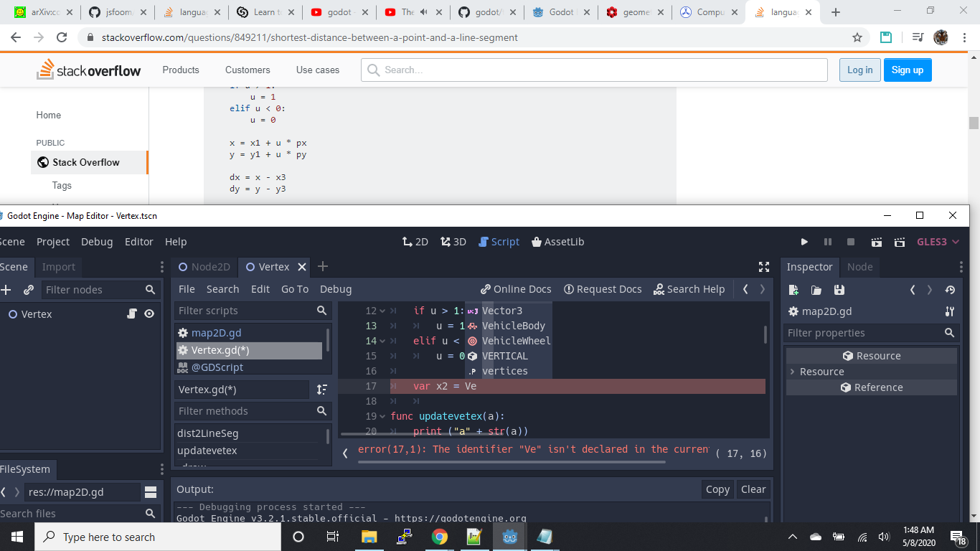Toggle alphabetical sort of methods list

point(322,390)
